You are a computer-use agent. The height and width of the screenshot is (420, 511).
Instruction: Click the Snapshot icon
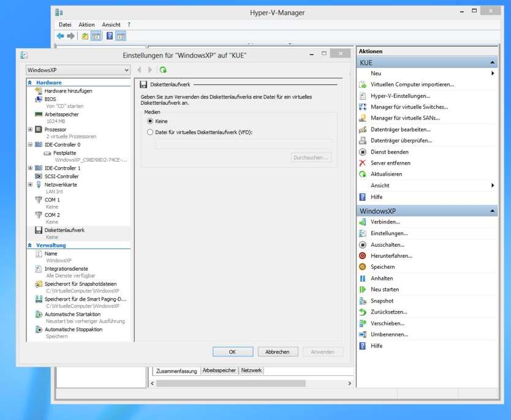click(362, 301)
